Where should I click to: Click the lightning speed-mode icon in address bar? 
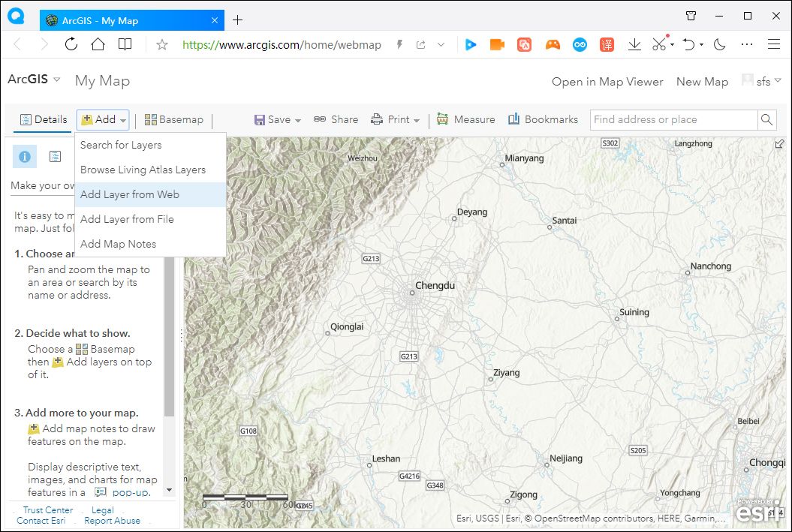click(x=399, y=45)
